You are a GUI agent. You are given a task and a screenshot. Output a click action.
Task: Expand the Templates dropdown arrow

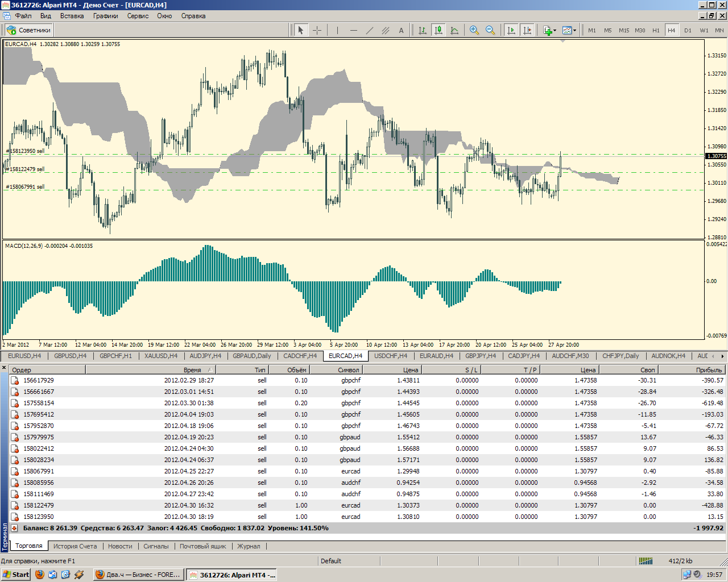tap(575, 31)
